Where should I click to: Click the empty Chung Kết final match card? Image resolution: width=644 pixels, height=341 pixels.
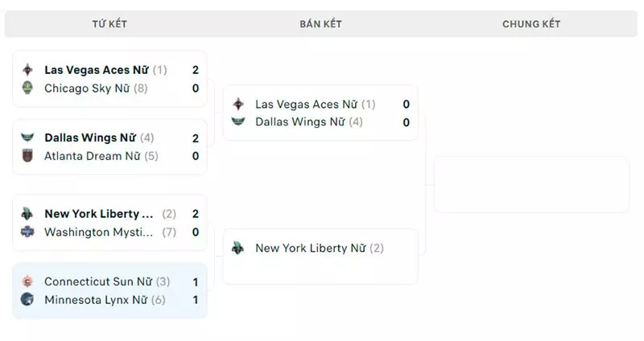click(531, 184)
